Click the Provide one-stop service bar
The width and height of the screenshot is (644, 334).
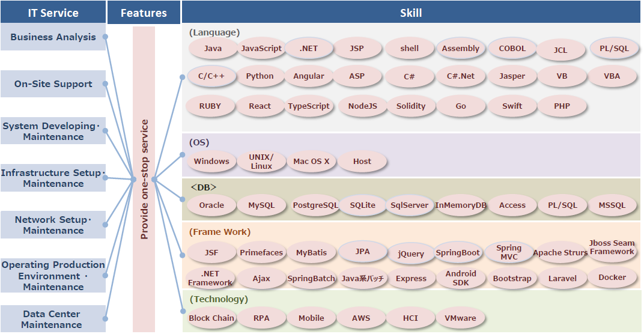click(144, 179)
